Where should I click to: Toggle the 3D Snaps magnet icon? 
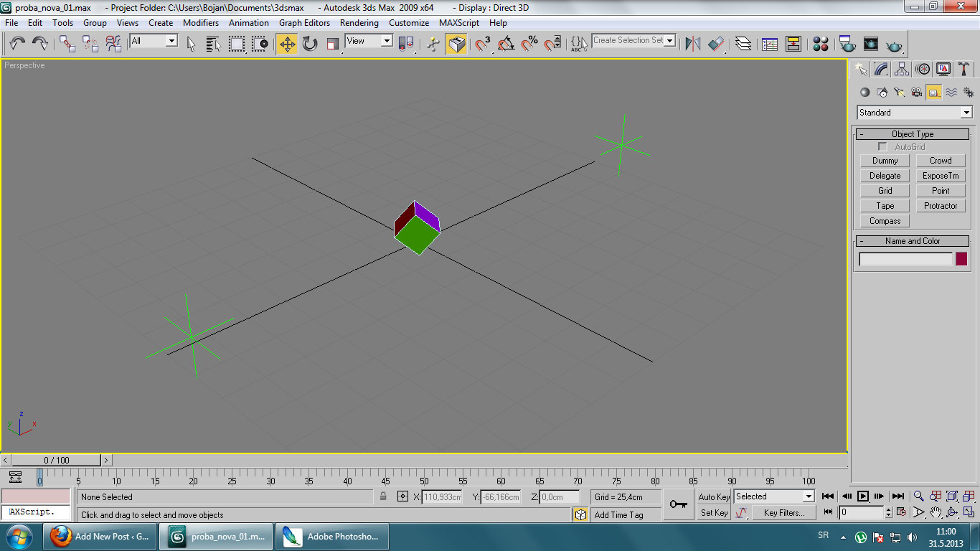(x=483, y=44)
